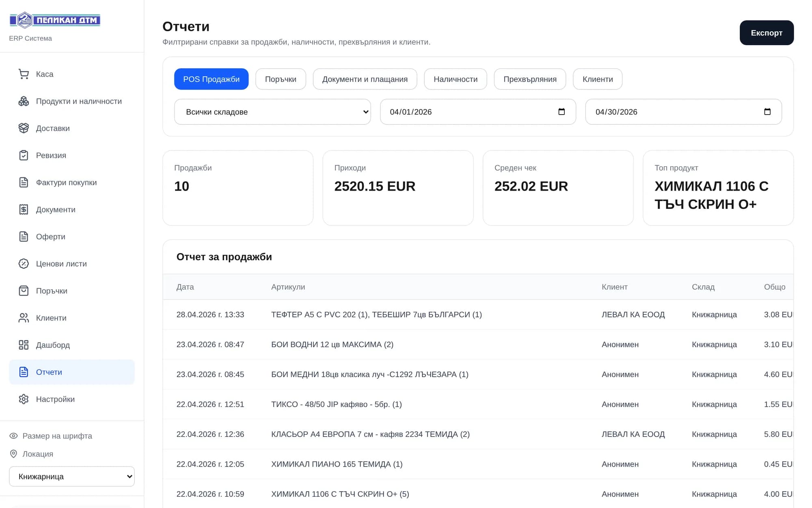Open Каса via its cart icon
812x508 pixels.
tap(24, 74)
